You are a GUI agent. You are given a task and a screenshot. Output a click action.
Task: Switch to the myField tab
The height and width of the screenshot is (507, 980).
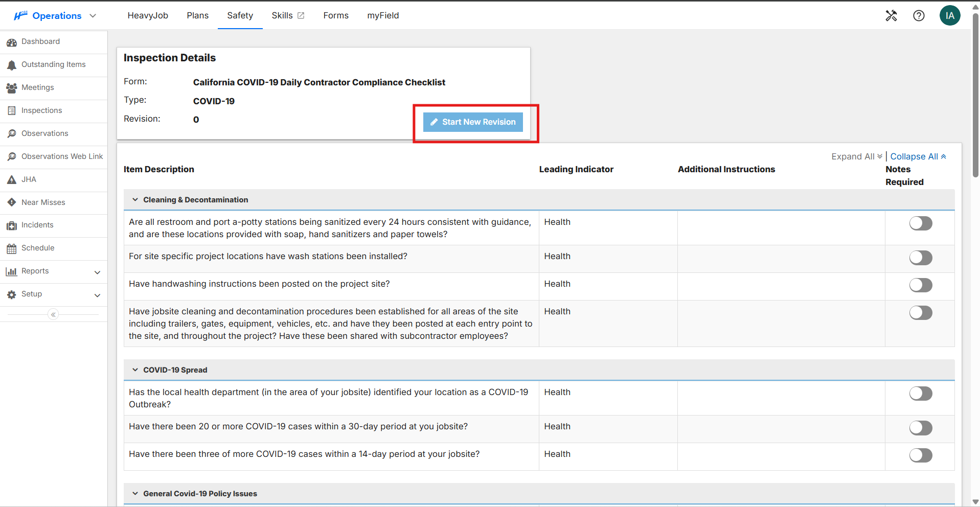383,15
